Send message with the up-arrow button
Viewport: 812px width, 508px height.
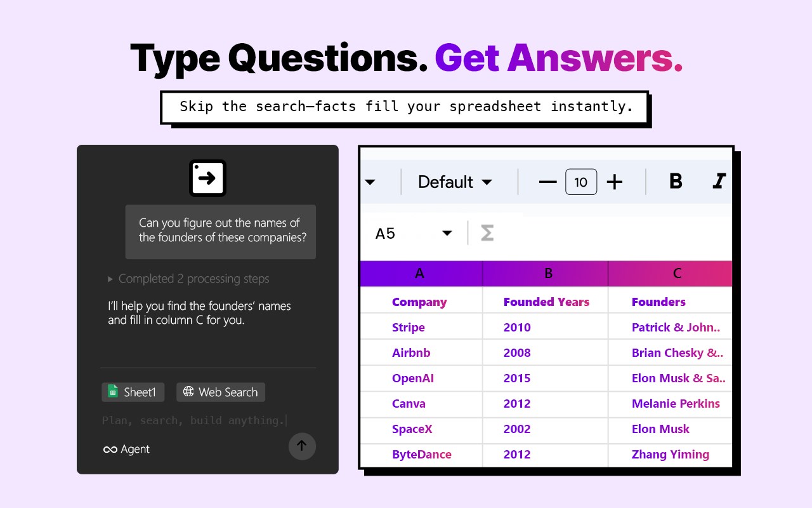tap(302, 446)
